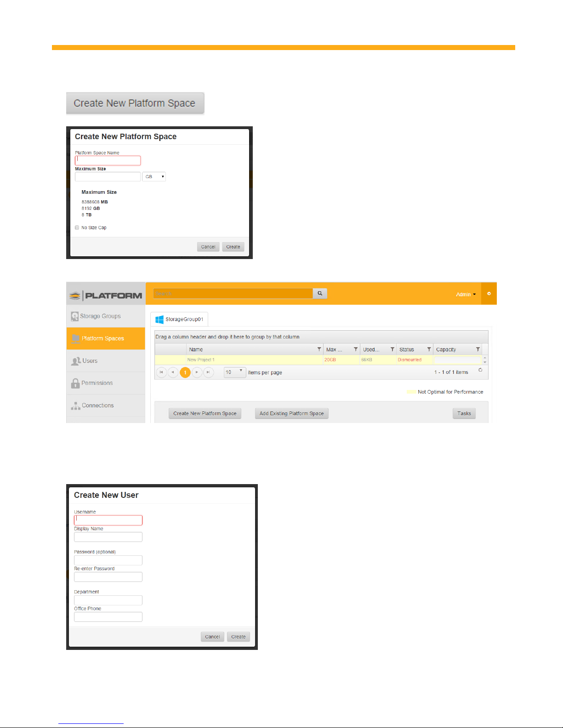The height and width of the screenshot is (728, 563).
Task: Go to the first page of grid
Action: 161,372
